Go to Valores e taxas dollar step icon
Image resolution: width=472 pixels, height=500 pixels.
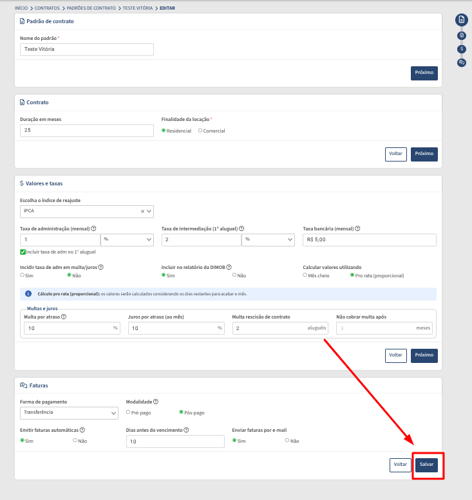tap(461, 49)
